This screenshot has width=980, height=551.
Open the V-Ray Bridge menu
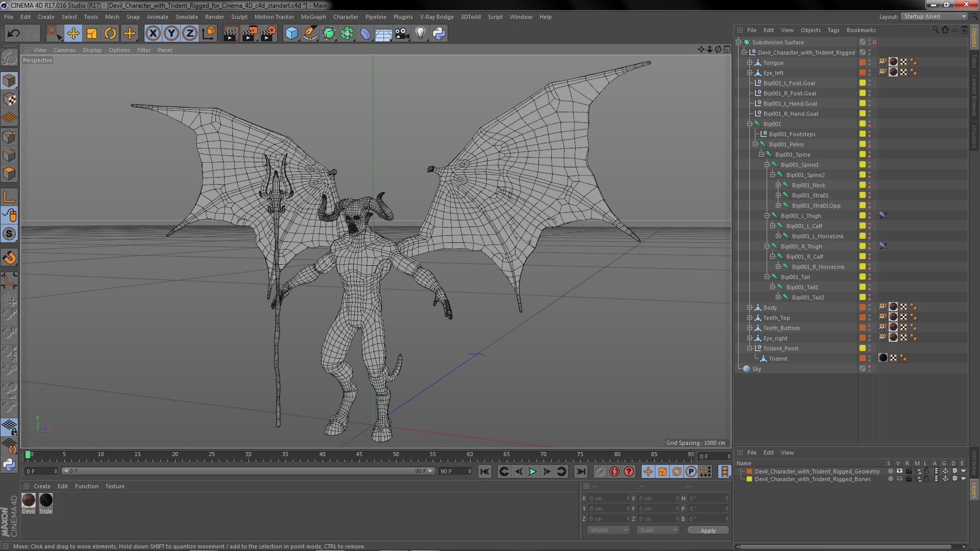[436, 17]
